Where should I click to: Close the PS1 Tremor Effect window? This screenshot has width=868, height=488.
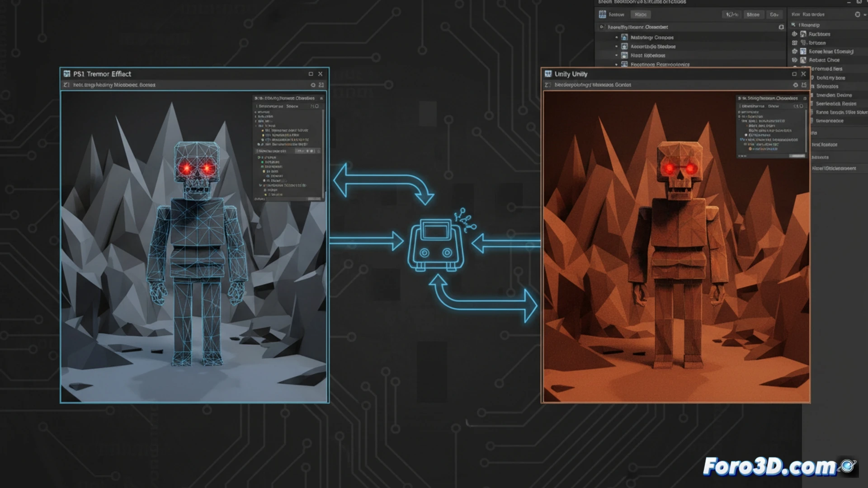321,74
